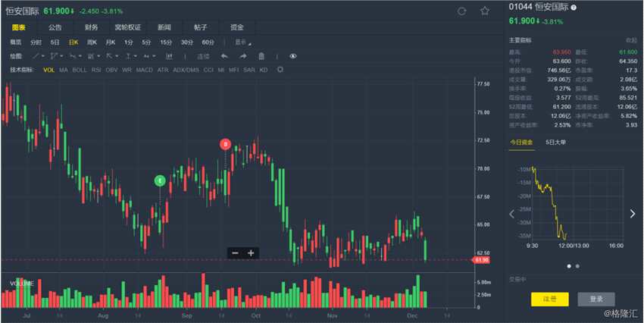Open the 资金 tab
Image resolution: width=644 pixels, height=323 pixels.
point(237,27)
